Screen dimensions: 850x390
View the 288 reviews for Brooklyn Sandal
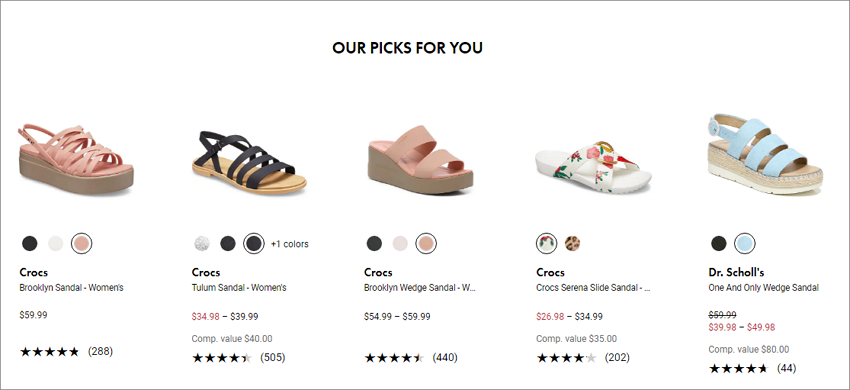tap(100, 351)
